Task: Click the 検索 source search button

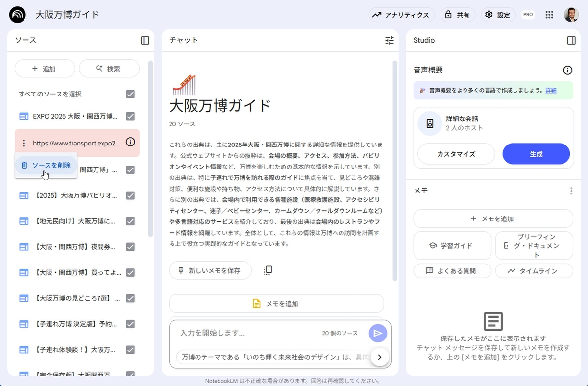Action: pos(109,69)
